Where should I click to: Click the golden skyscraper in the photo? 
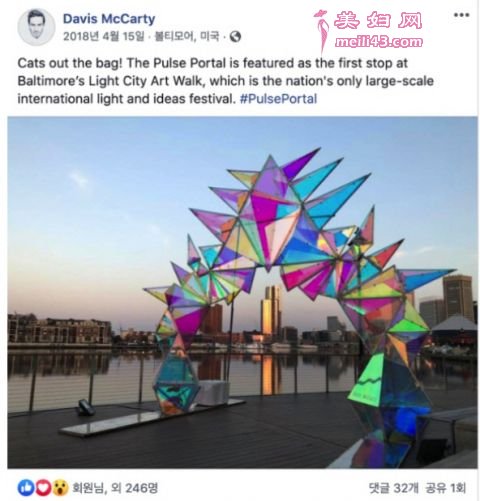click(271, 311)
